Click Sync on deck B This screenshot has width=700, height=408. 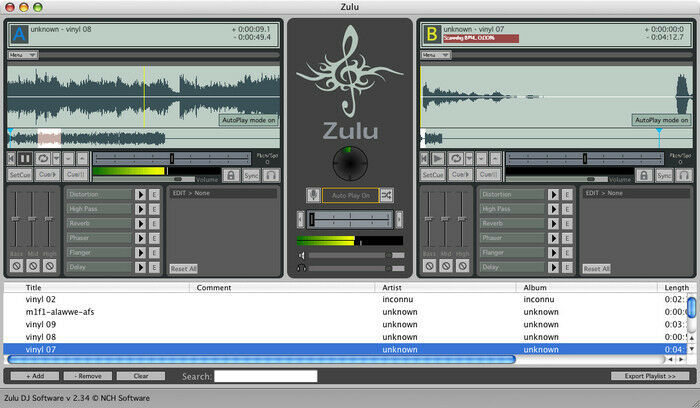[x=665, y=175]
